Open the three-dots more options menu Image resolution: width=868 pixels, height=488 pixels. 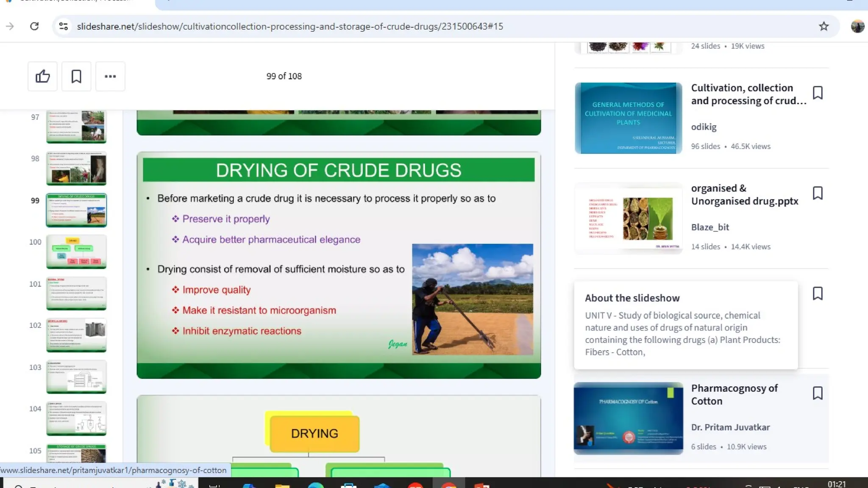click(x=110, y=76)
